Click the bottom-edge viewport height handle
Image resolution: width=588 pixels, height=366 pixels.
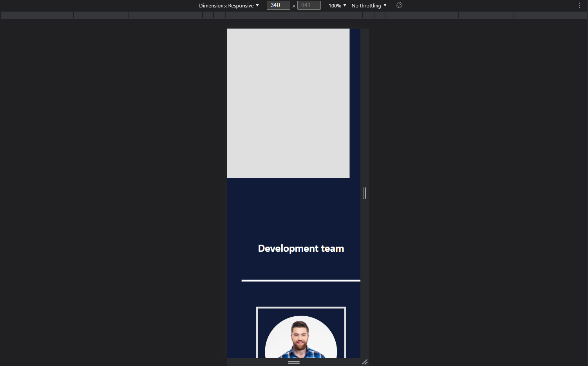pos(294,362)
